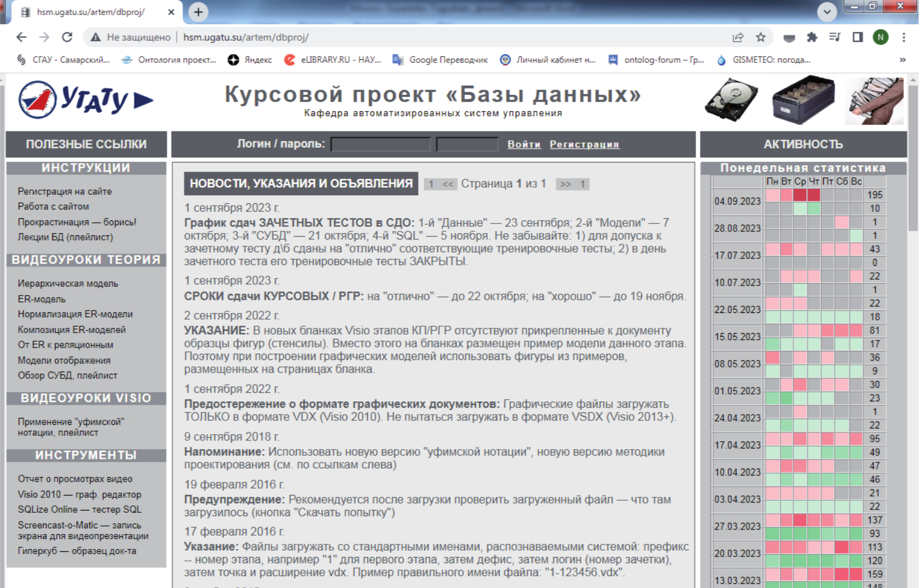This screenshot has height=588, width=919.
Task: Click the share page icon
Action: (x=738, y=37)
